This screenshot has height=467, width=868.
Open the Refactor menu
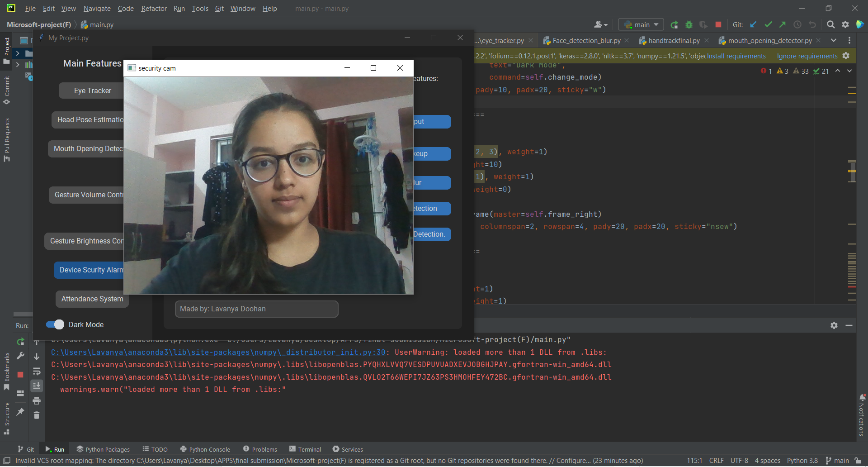tap(154, 8)
